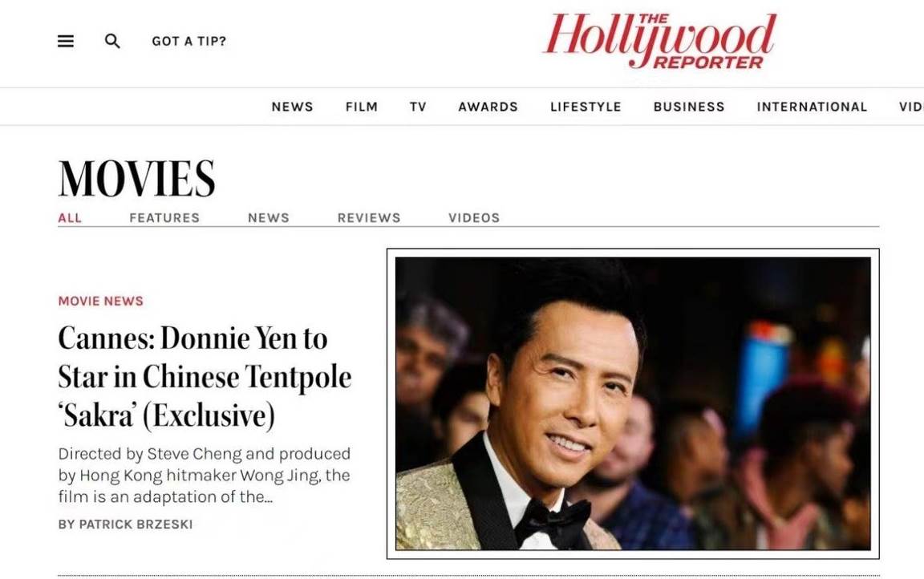Open the AWARDS navigation item
The width and height of the screenshot is (924, 579).
(x=488, y=107)
